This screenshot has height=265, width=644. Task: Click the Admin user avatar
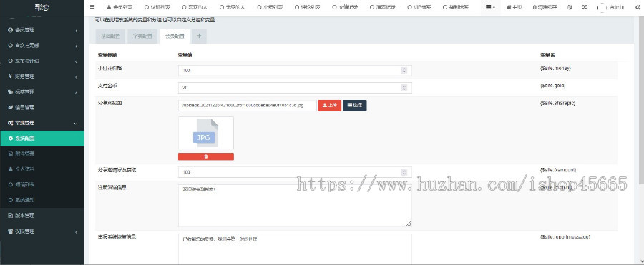(x=602, y=7)
